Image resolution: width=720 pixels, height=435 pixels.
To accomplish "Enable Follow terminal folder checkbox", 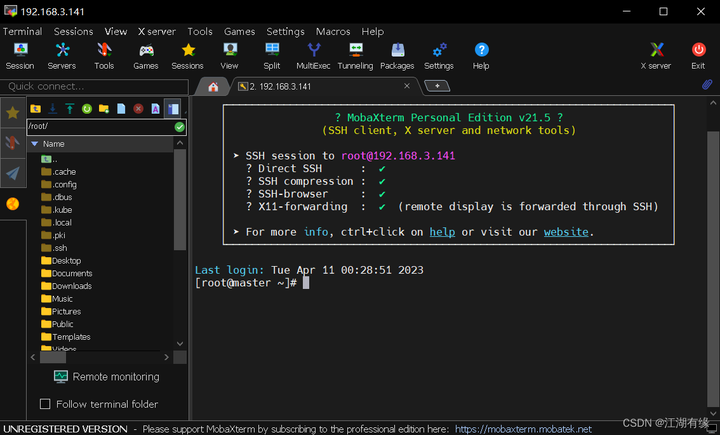I will click(45, 404).
